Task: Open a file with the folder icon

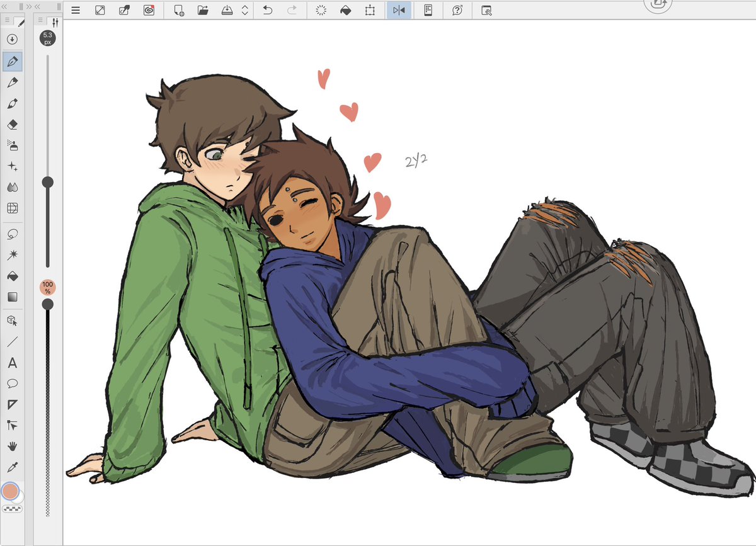Action: click(203, 10)
